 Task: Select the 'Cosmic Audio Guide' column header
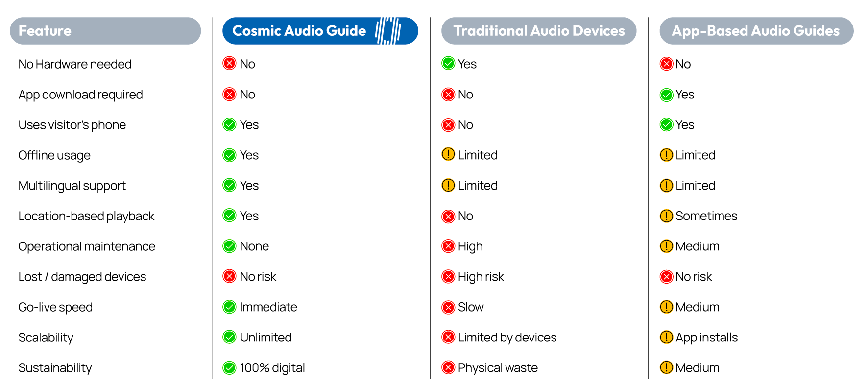(x=299, y=31)
